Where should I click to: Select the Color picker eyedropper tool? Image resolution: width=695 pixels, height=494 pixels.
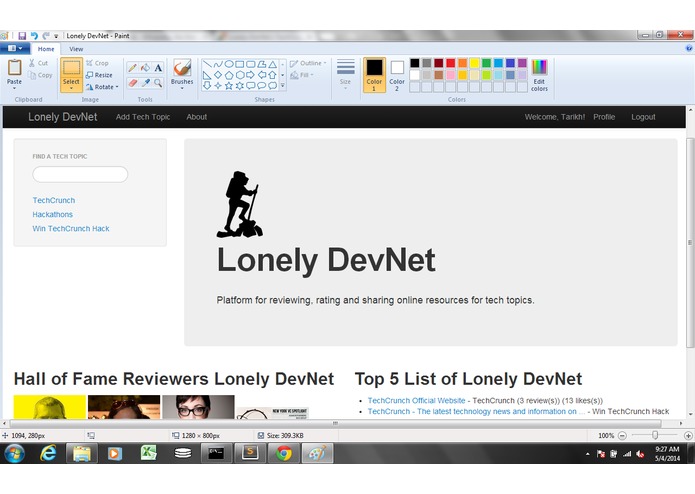[x=145, y=83]
